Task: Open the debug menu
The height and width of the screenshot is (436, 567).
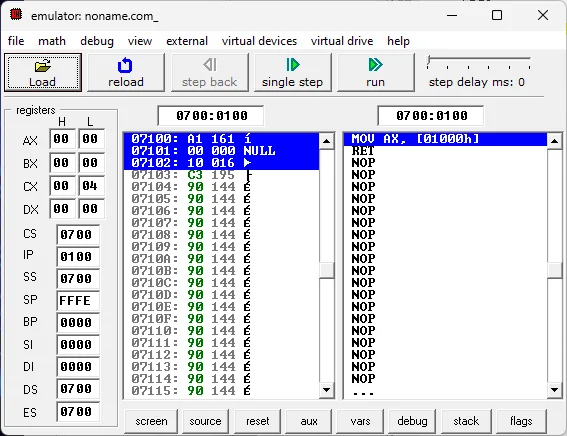Action: point(97,41)
